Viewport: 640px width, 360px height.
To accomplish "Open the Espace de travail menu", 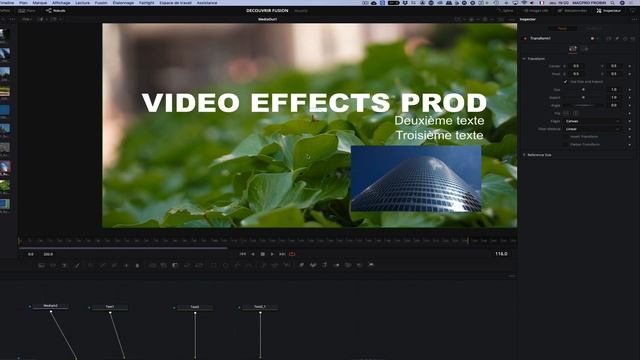I will pyautogui.click(x=175, y=3).
